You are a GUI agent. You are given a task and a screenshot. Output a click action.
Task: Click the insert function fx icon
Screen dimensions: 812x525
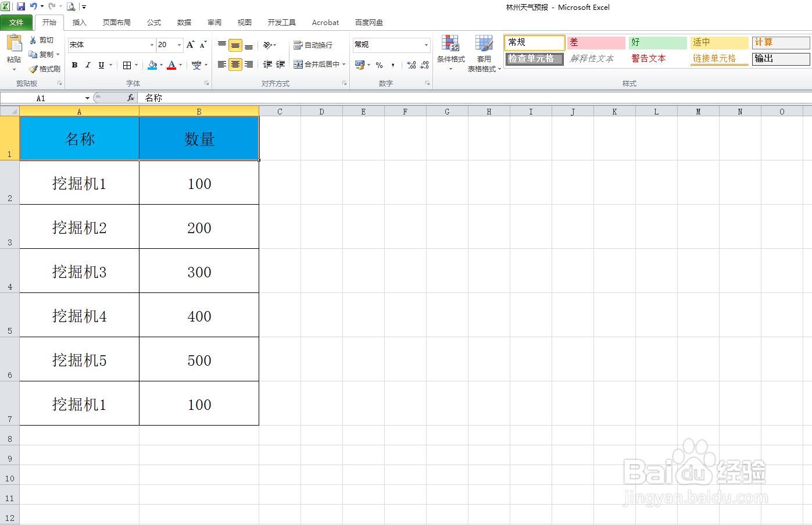[131, 98]
